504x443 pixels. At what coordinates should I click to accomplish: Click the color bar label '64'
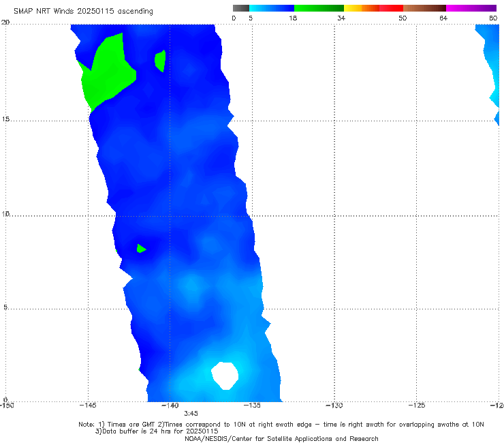click(443, 18)
